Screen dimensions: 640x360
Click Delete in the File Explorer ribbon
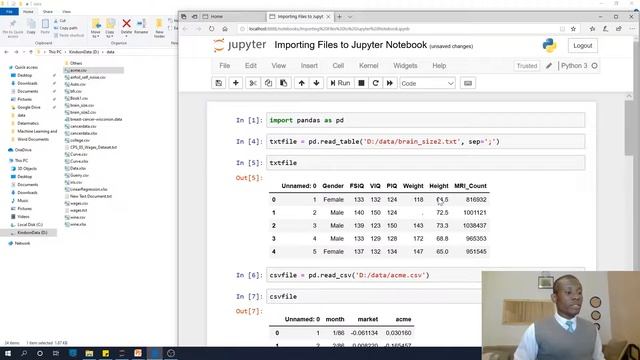(127, 27)
